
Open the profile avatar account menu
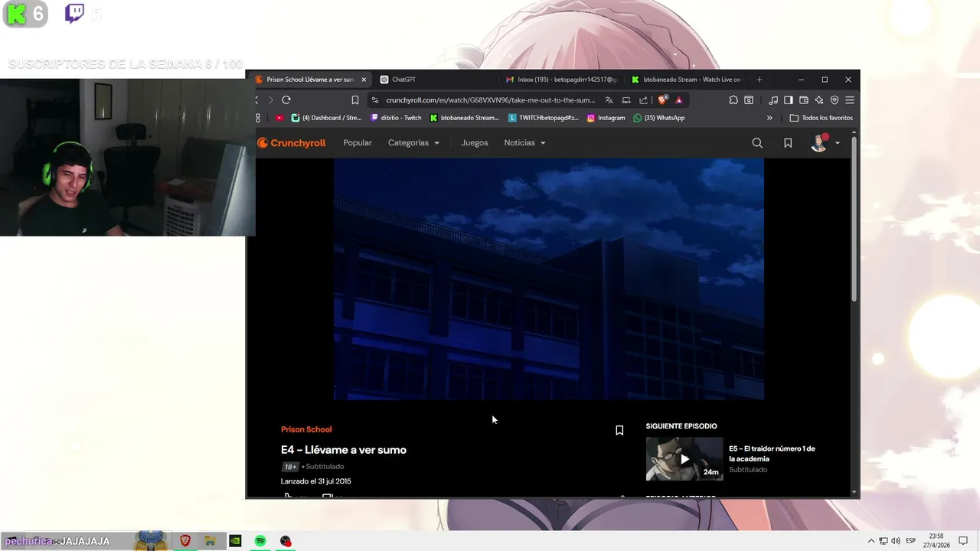click(x=825, y=143)
